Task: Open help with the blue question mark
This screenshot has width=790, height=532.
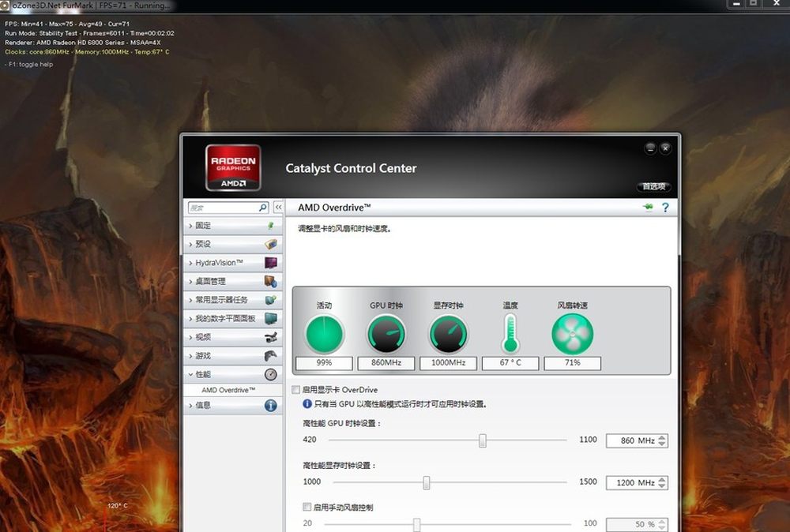Action: click(665, 208)
